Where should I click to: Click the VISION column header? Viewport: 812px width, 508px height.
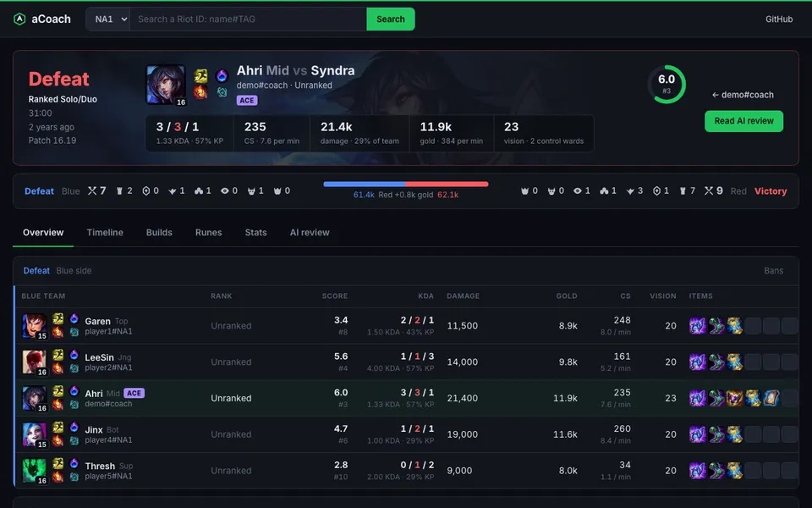click(x=663, y=296)
